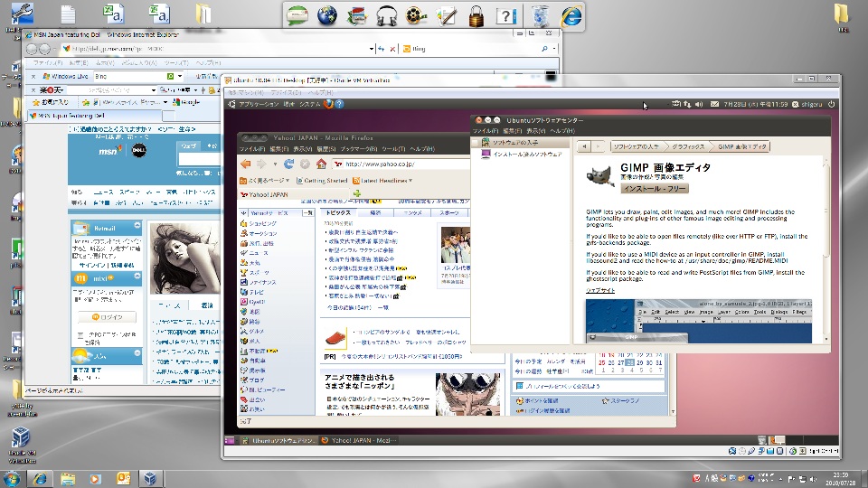Click the ソフトウェアの入手 breadcrumb button
Image resolution: width=868 pixels, height=488 pixels.
pyautogui.click(x=636, y=146)
